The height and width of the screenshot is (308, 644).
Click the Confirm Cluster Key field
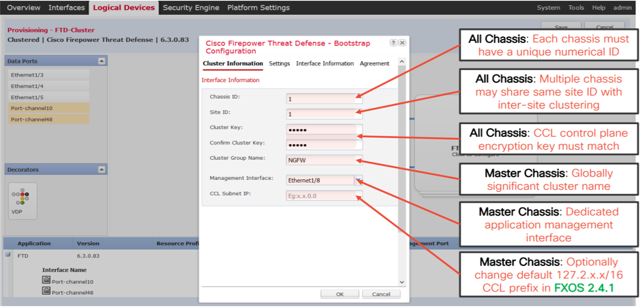coord(324,145)
